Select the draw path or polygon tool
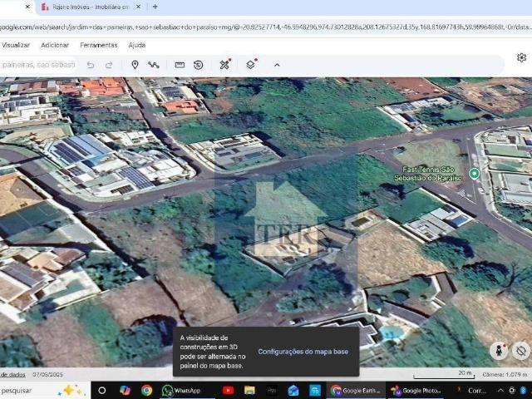This screenshot has height=399, width=532. tap(153, 65)
